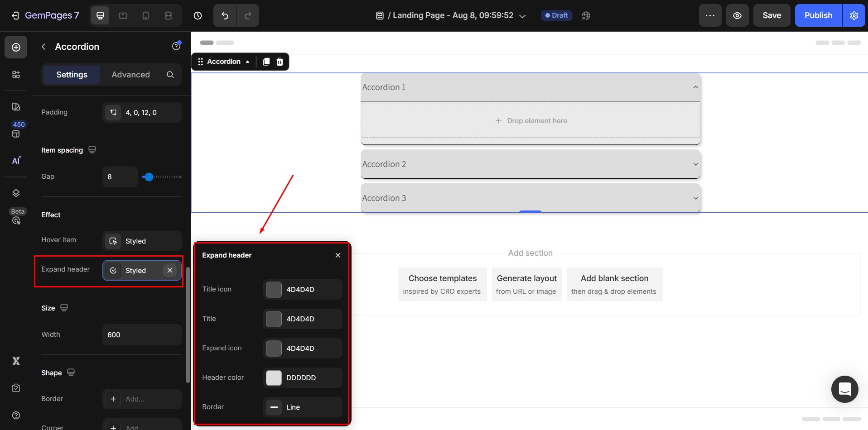Click the Save button
This screenshot has height=430, width=868.
click(772, 15)
